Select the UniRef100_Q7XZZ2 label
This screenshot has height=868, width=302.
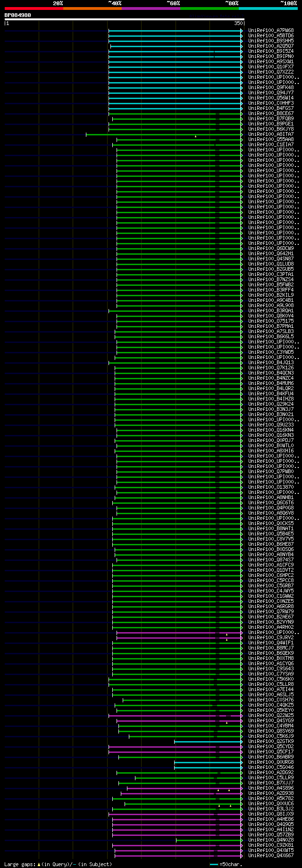tap(271, 72)
